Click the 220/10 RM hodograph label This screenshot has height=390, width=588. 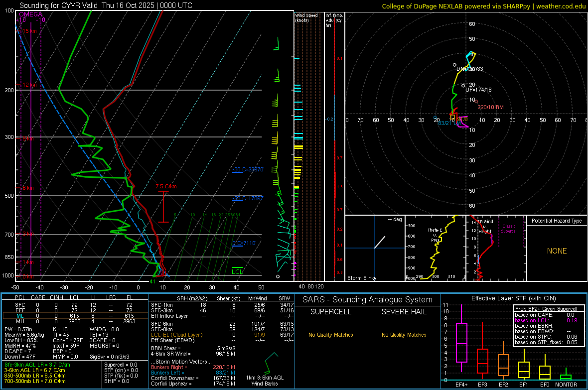coord(490,107)
